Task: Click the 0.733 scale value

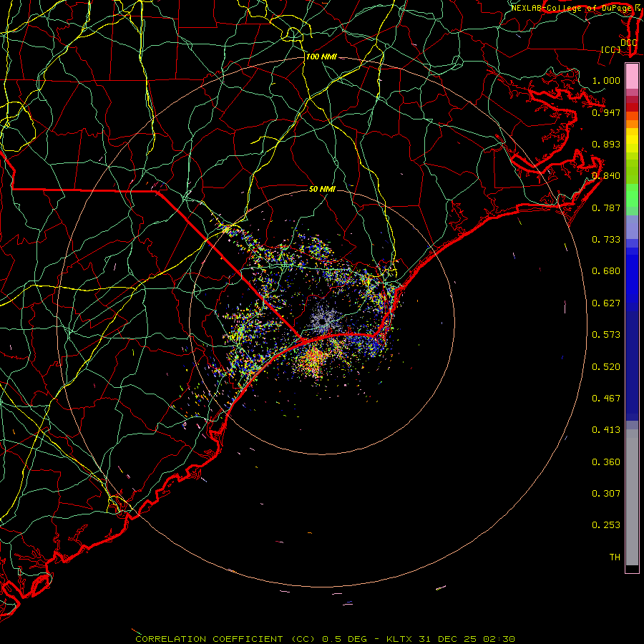Action: (x=606, y=240)
